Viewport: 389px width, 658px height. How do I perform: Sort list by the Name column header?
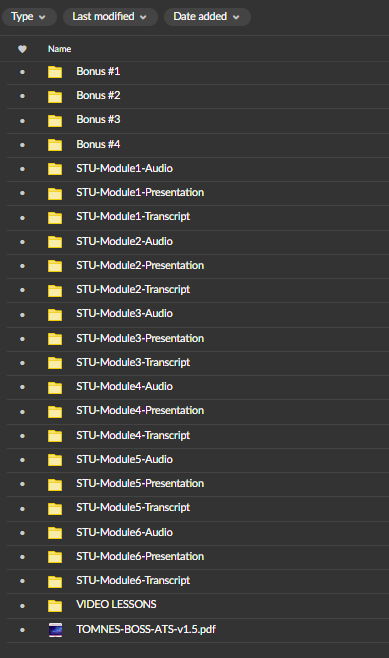click(59, 49)
